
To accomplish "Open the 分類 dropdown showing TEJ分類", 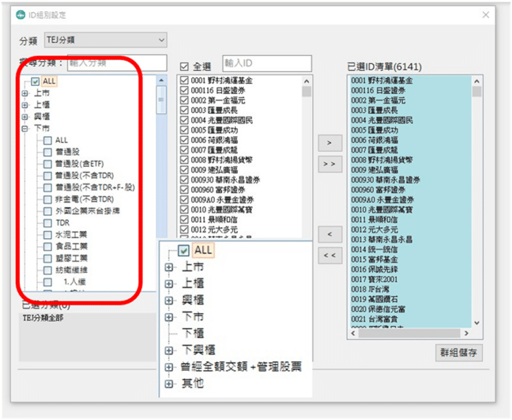I will pos(161,39).
